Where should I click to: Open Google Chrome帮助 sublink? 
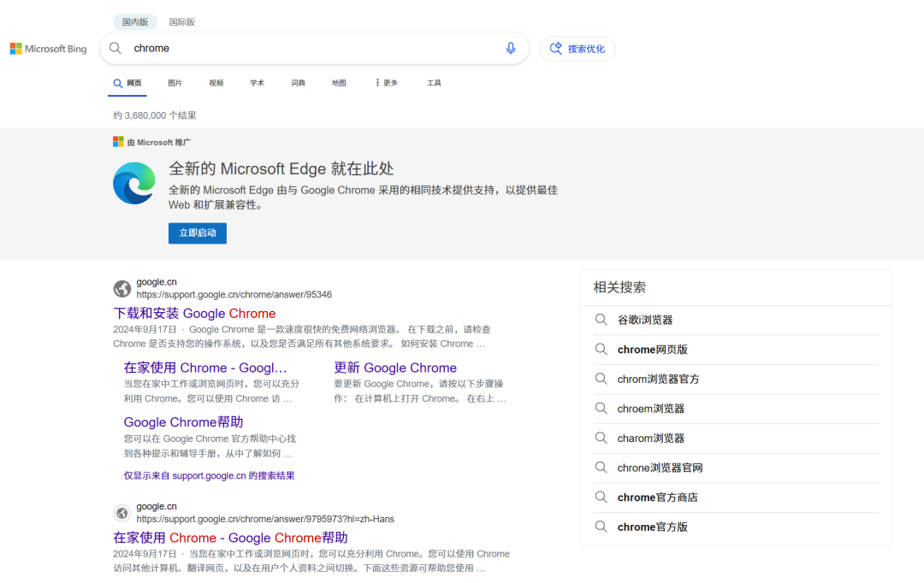[x=183, y=422]
